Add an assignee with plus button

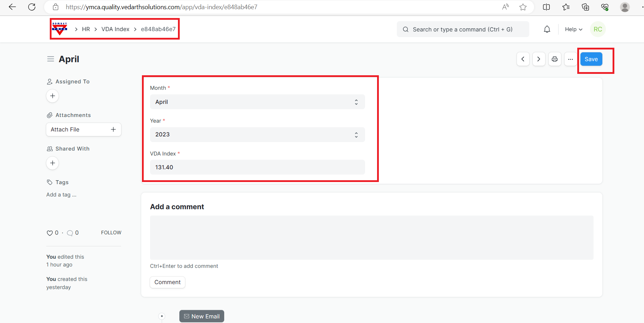click(53, 96)
